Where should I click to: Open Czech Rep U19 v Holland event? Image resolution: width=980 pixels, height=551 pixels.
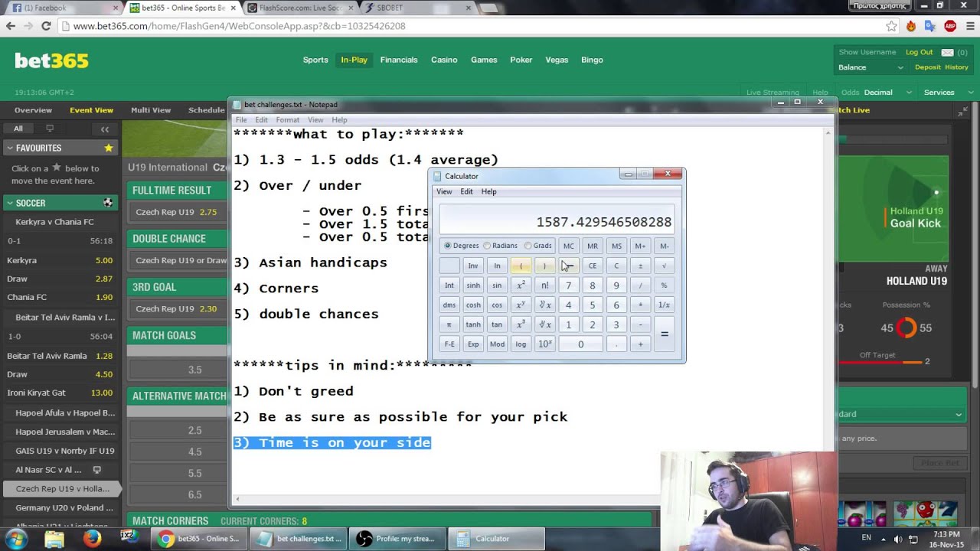pos(61,488)
